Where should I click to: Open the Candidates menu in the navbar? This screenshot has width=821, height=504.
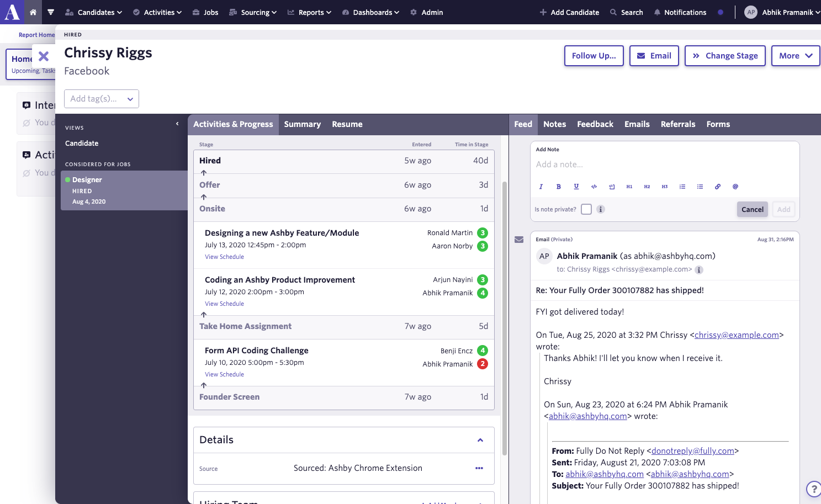[94, 12]
